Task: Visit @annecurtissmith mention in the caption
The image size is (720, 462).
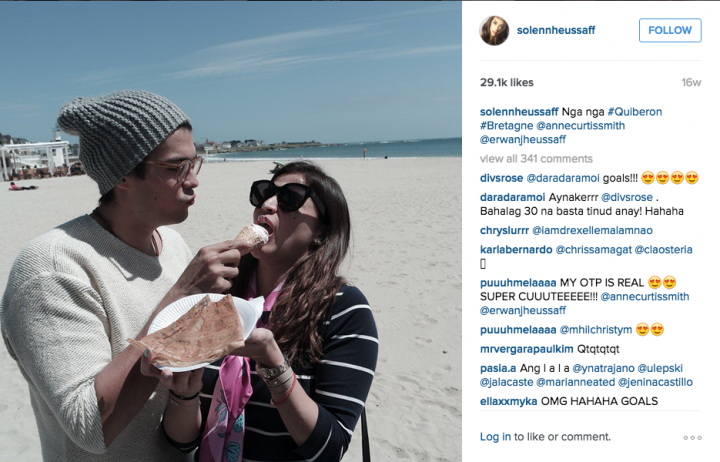Action: (580, 125)
